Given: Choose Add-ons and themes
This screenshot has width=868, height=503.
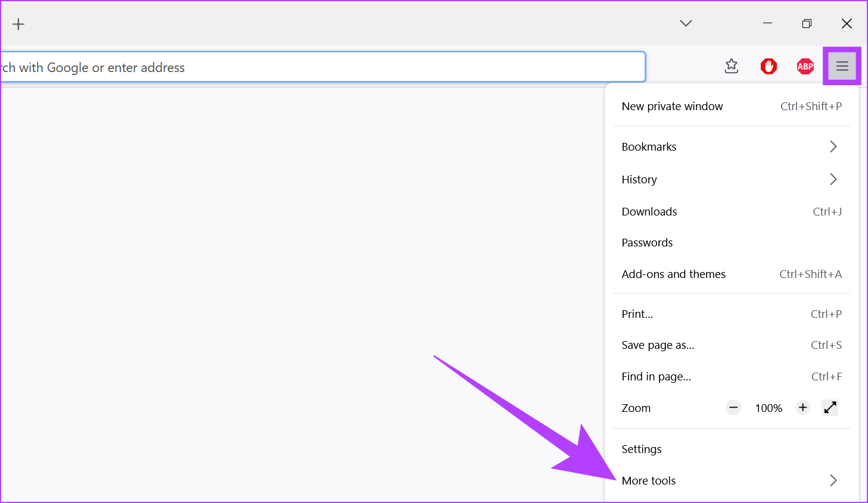Looking at the screenshot, I should tap(732, 274).
